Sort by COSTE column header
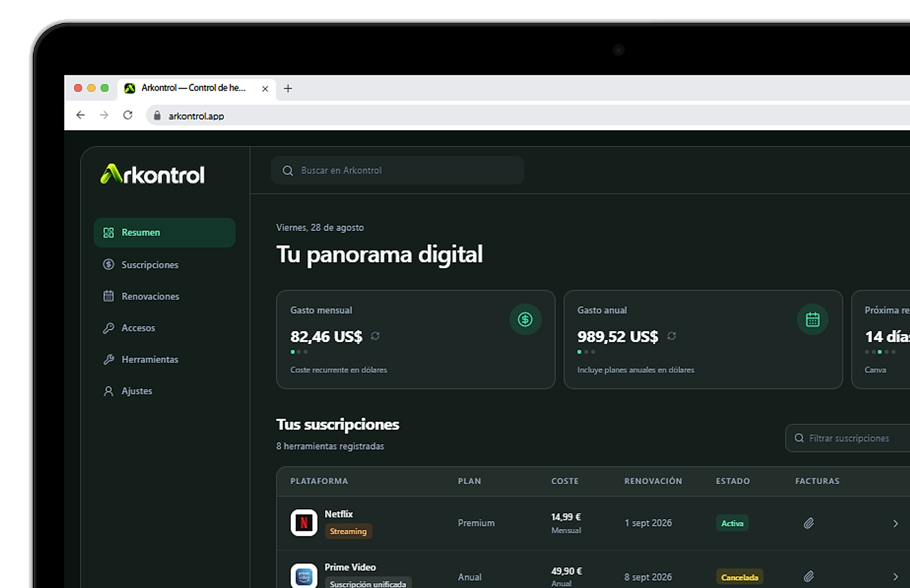 tap(565, 481)
